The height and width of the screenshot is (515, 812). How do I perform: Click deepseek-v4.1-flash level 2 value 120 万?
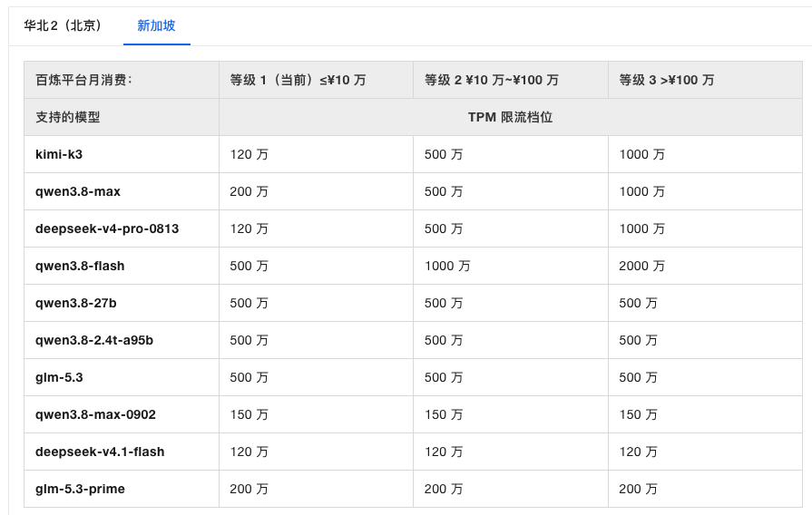pos(444,452)
